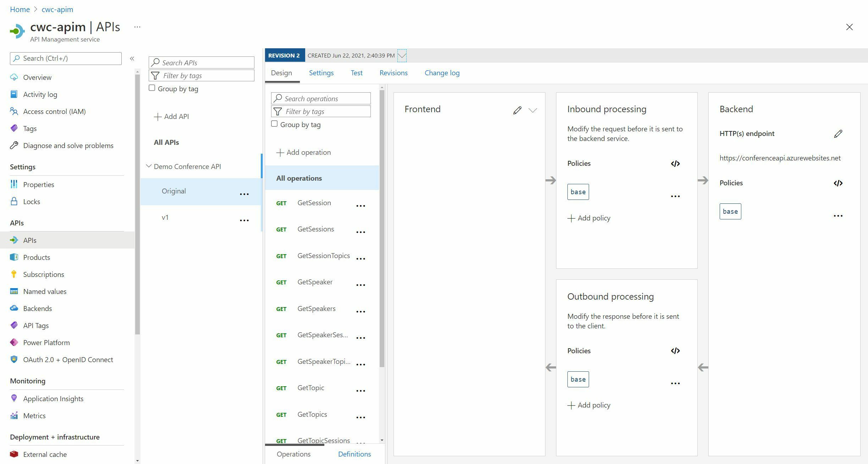Open the inbound processing policy code editor
The image size is (868, 464).
pos(675,164)
